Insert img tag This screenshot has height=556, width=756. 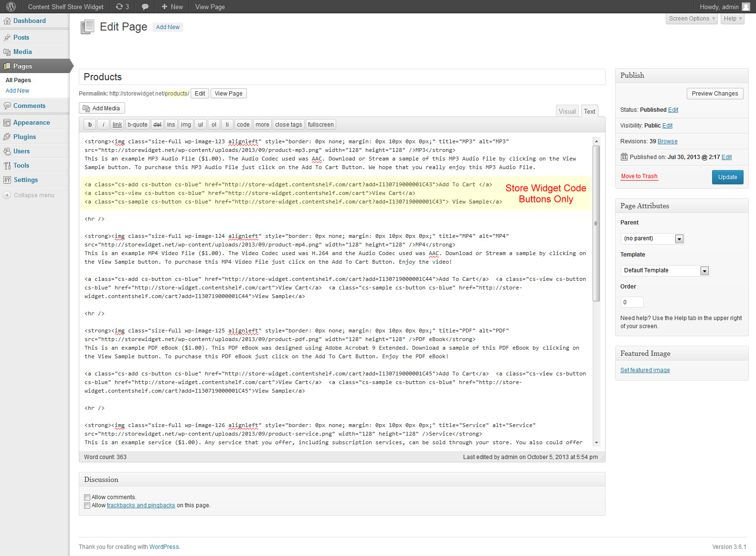click(186, 125)
